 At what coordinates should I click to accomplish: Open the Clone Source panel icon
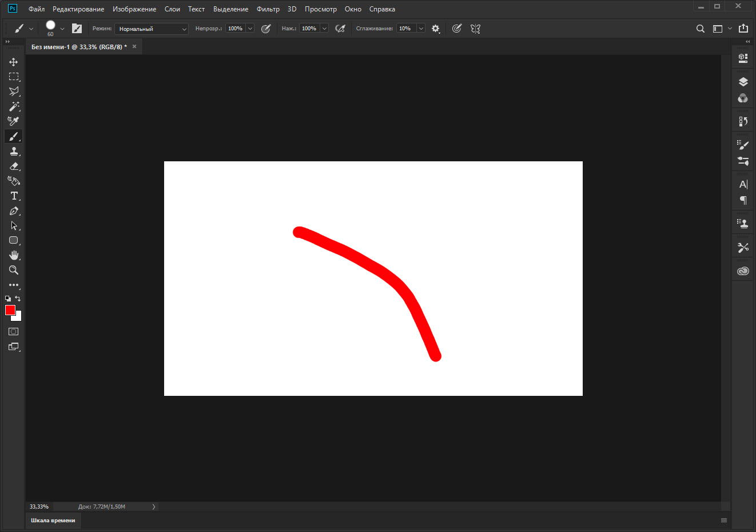pyautogui.click(x=743, y=224)
